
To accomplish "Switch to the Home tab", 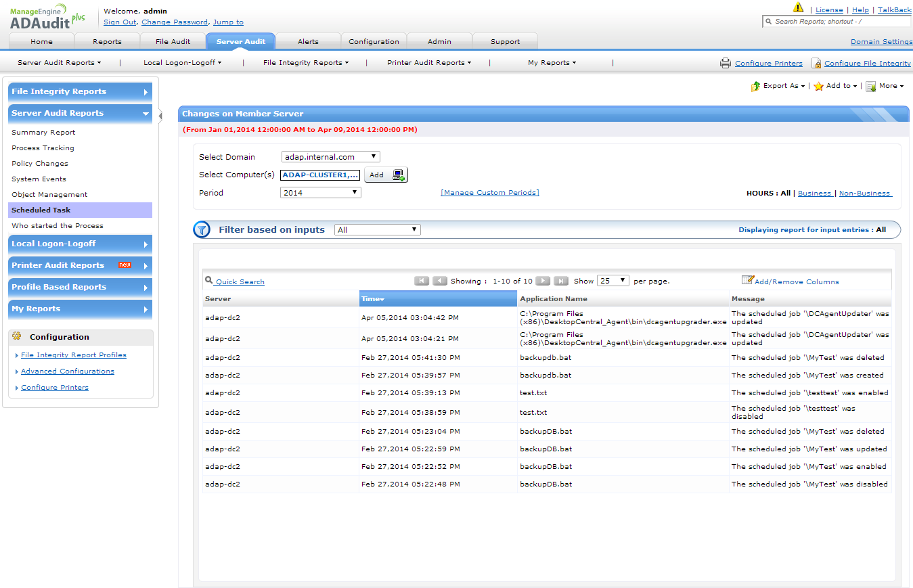I will click(41, 41).
